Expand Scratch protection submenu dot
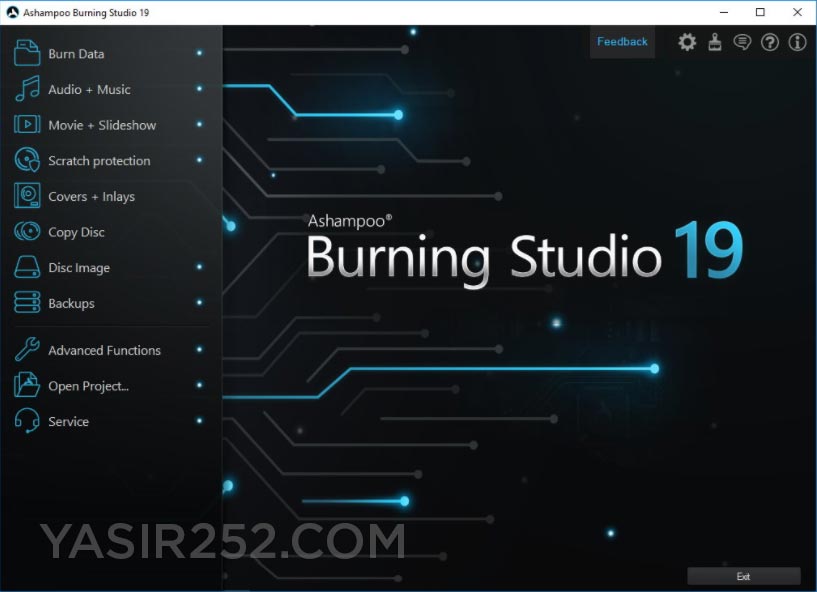The image size is (817, 592). (x=200, y=159)
